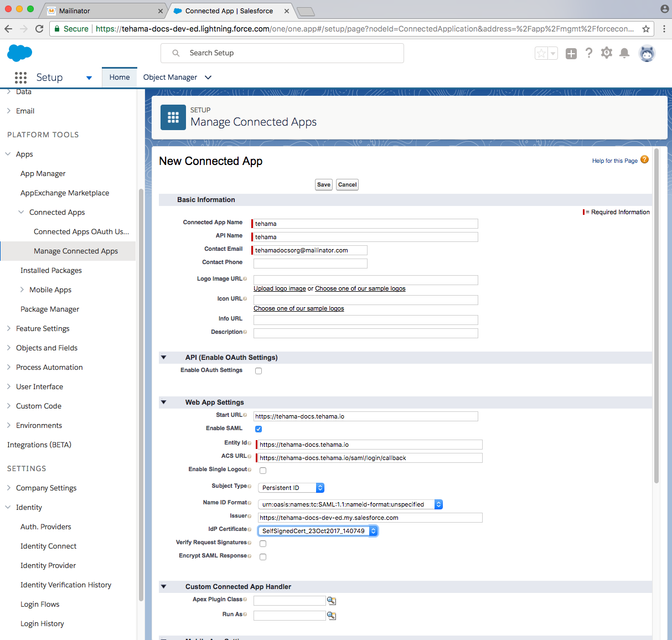Viewport: 672px width, 640px height.
Task: Expand Mobile Apps tree node
Action: [x=22, y=290]
